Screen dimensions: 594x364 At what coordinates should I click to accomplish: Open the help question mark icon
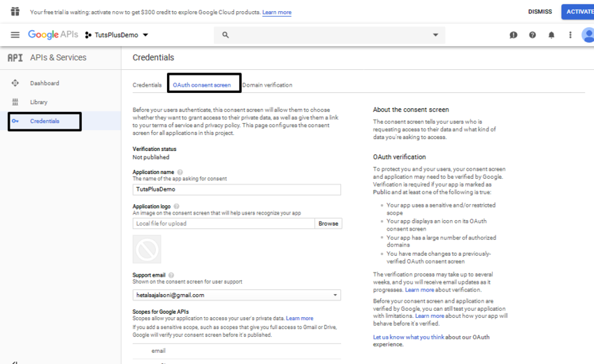pos(533,35)
